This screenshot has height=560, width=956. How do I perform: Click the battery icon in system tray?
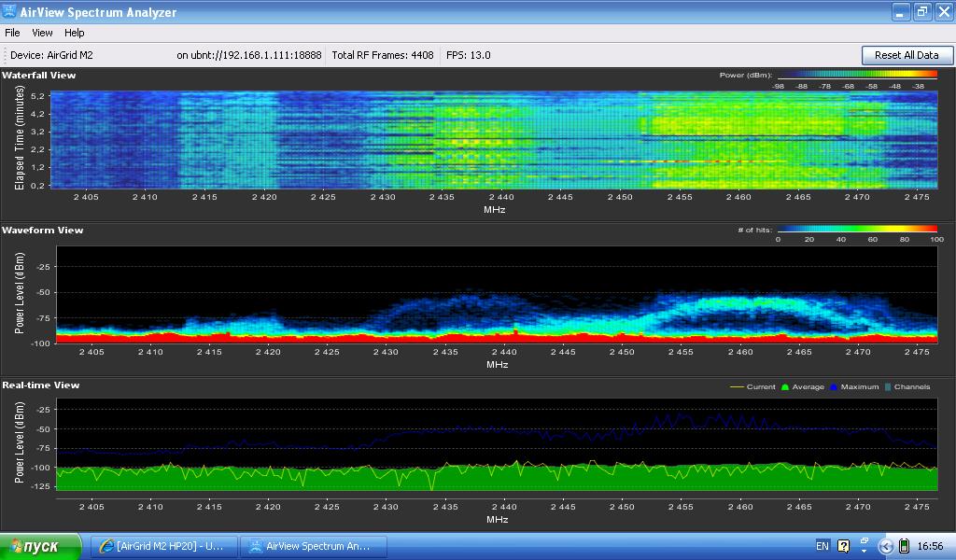pos(903,546)
